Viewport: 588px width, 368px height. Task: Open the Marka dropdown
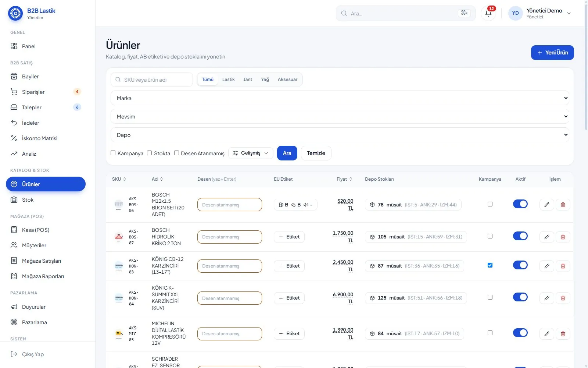pyautogui.click(x=340, y=98)
